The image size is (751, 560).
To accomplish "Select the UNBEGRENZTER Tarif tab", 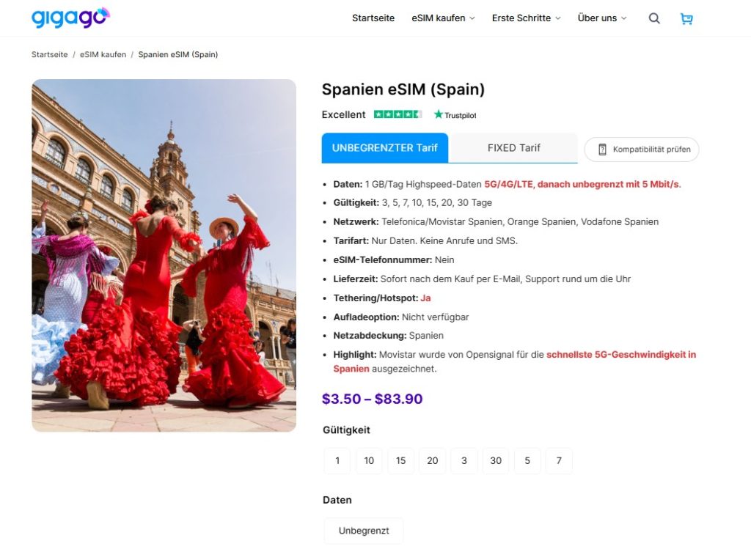I will [384, 148].
